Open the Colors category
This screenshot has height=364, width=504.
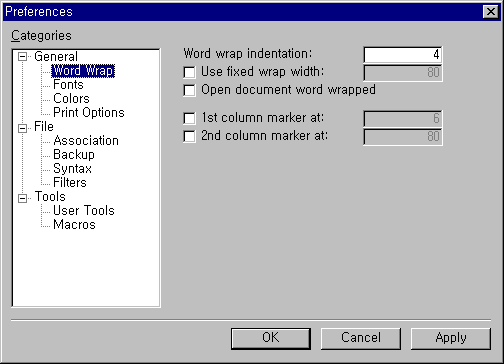(71, 99)
